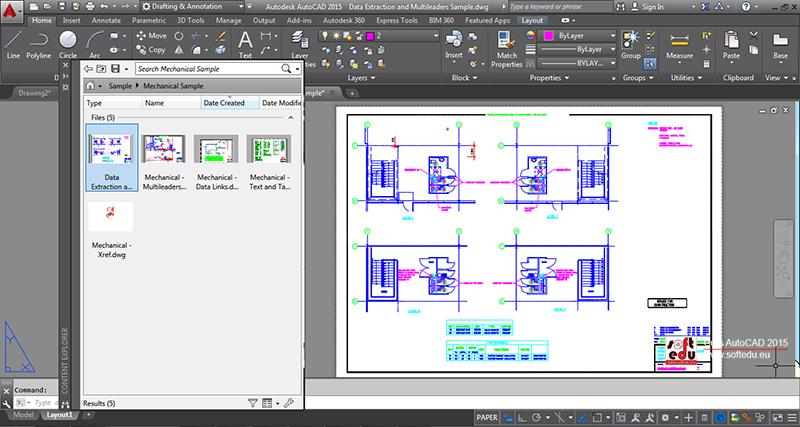This screenshot has height=427, width=800.
Task: Click the Insert block button
Action: (x=454, y=44)
